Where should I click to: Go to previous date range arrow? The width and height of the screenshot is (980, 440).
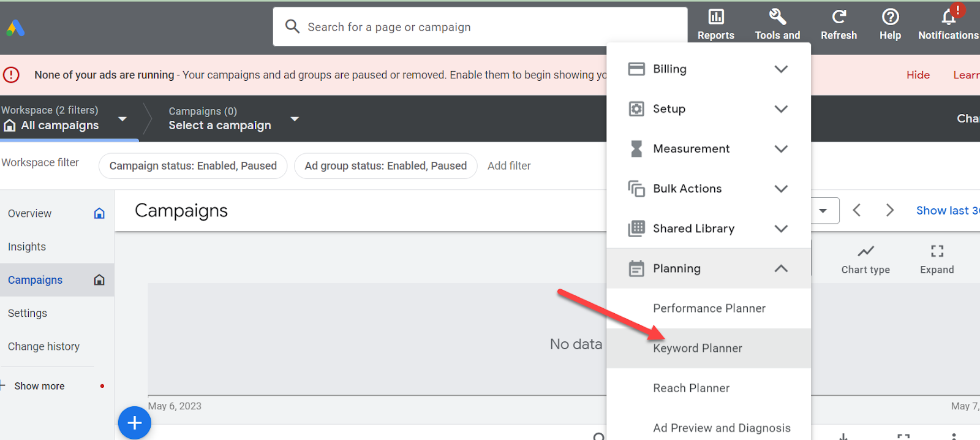[x=857, y=210]
